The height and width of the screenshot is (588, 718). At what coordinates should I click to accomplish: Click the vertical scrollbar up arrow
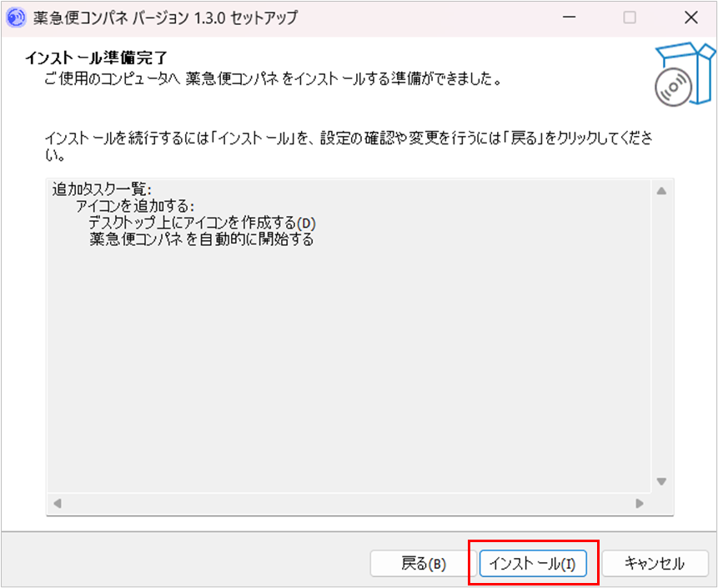coord(661,191)
